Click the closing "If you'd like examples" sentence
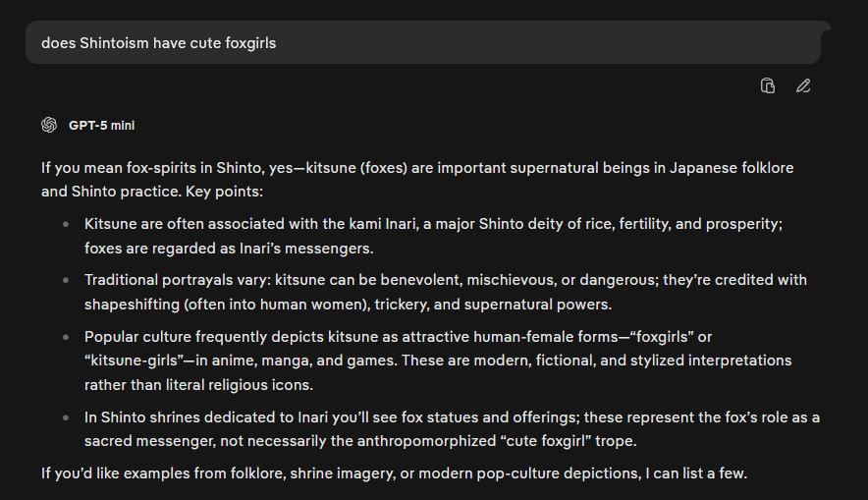The image size is (868, 500). click(394, 473)
